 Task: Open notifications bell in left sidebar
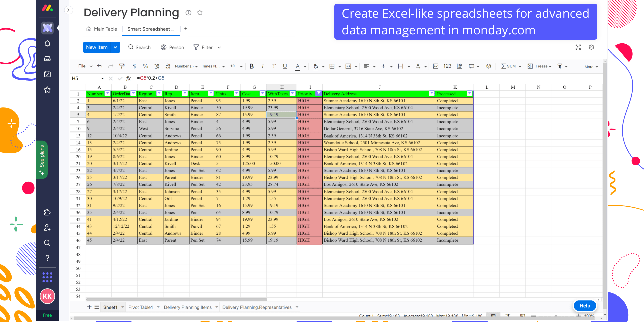point(47,43)
